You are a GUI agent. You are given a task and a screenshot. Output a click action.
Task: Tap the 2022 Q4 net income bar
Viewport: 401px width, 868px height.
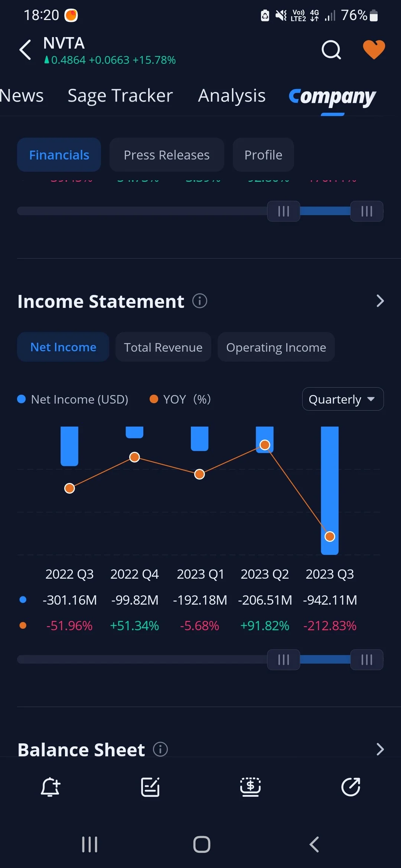(x=134, y=433)
